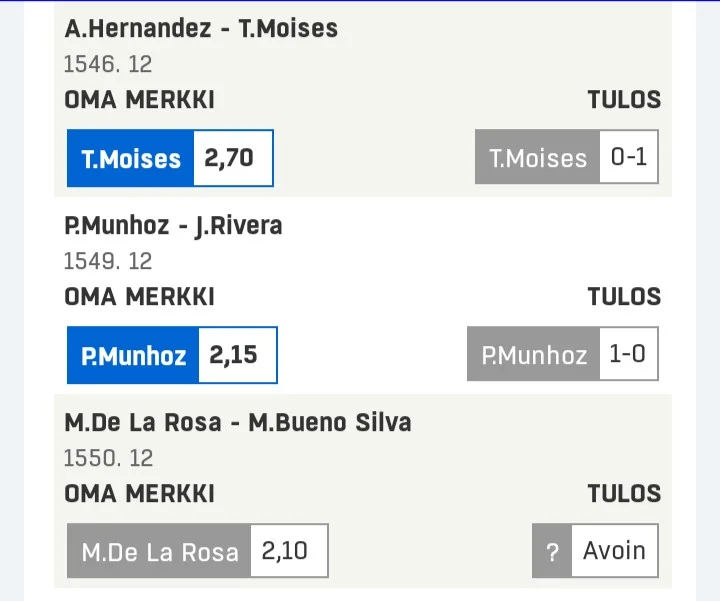Open the P.Munhoz - J.Rivera match title

[173, 225]
